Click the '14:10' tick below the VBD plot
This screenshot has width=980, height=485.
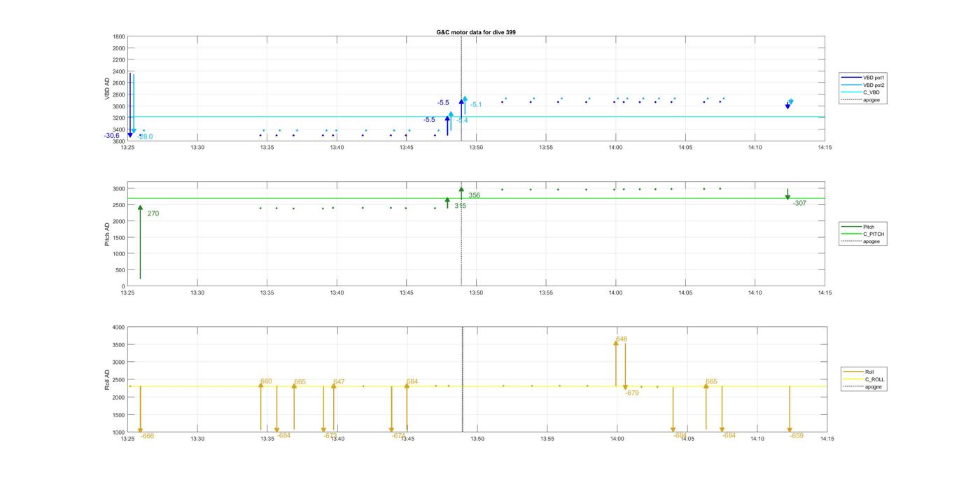pyautogui.click(x=755, y=147)
